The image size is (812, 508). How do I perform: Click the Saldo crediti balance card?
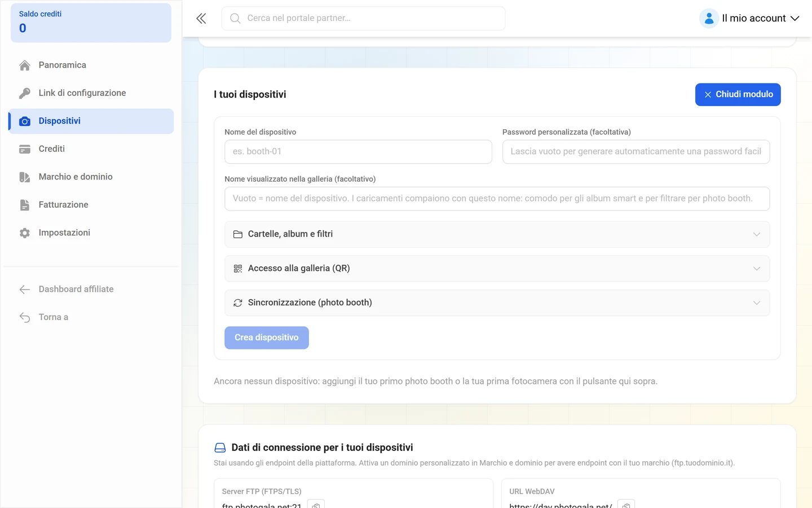91,23
